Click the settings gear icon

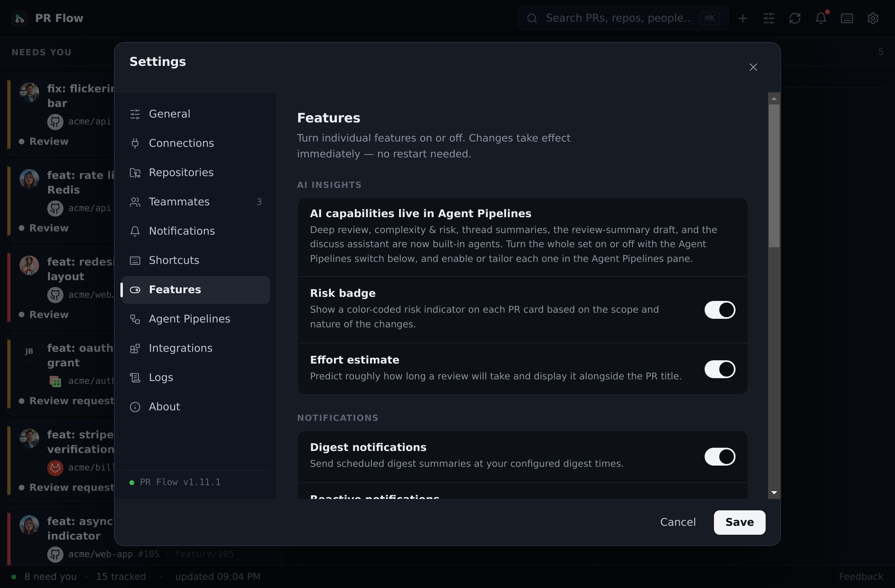tap(873, 18)
